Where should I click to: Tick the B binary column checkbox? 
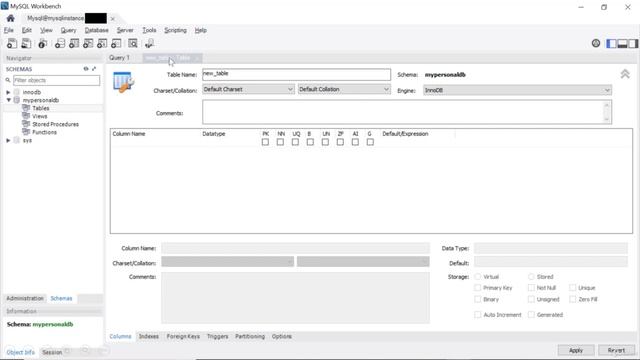coord(310,142)
